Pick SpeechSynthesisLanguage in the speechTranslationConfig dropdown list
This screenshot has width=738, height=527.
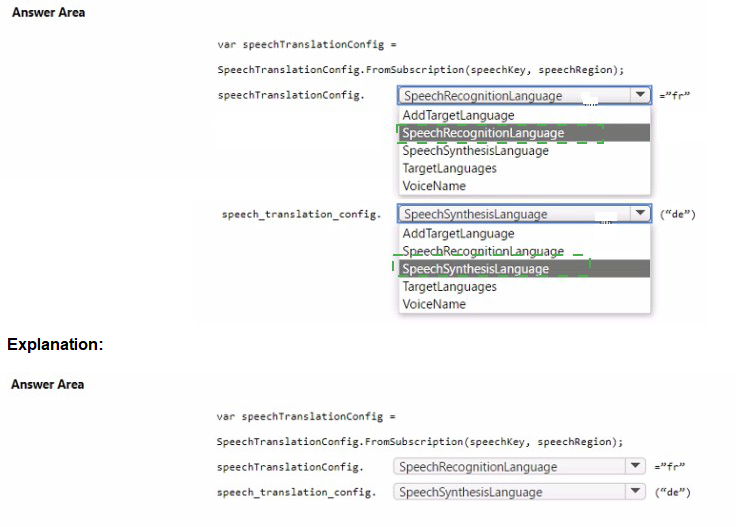(x=475, y=151)
